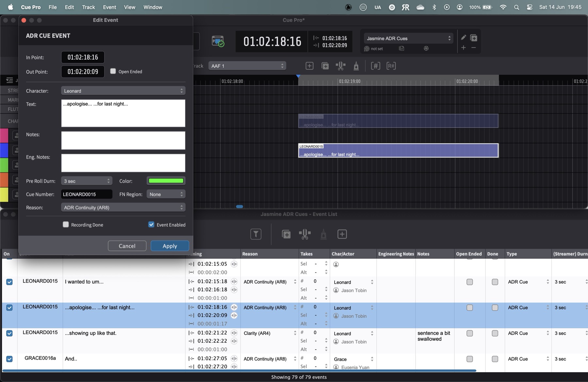Screen dimensions: 588x382
Task: Open the FN Region dropdown showing None
Action: pos(166,194)
